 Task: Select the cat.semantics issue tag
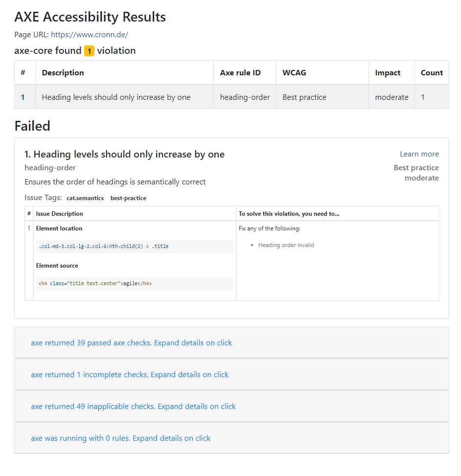[85, 198]
